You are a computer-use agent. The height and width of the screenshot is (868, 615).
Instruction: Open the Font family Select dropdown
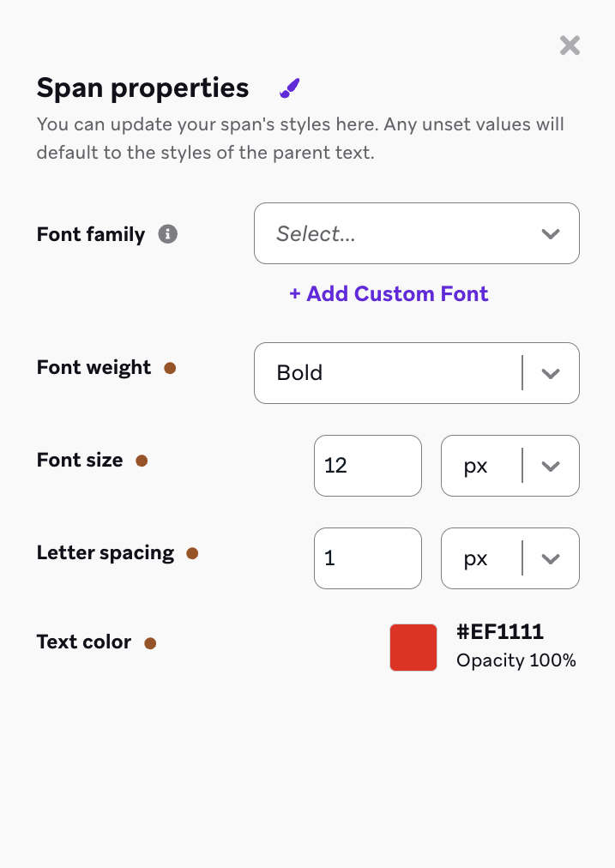(x=416, y=233)
